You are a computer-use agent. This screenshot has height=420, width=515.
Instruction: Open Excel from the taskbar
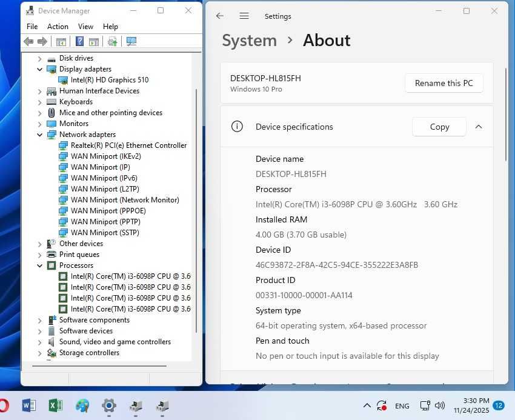(56, 405)
